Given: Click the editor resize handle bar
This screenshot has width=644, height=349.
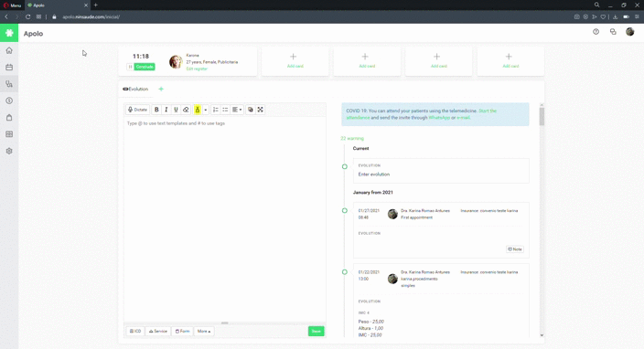Looking at the screenshot, I should click(225, 323).
